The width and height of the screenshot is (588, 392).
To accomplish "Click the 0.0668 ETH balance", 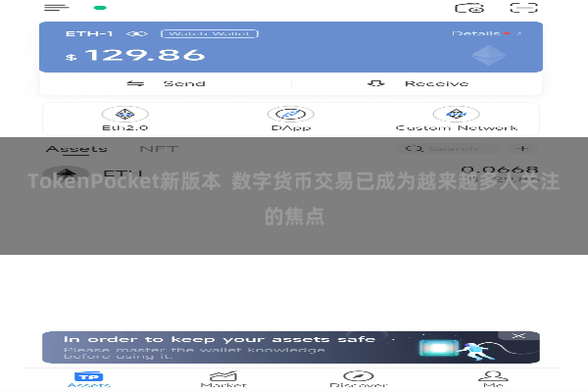I will coord(500,170).
